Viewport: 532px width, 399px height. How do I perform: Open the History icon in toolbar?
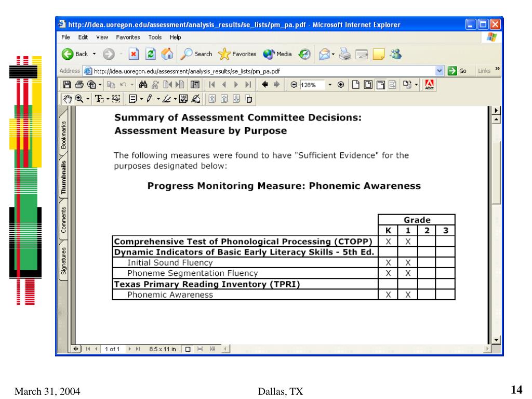(x=304, y=54)
